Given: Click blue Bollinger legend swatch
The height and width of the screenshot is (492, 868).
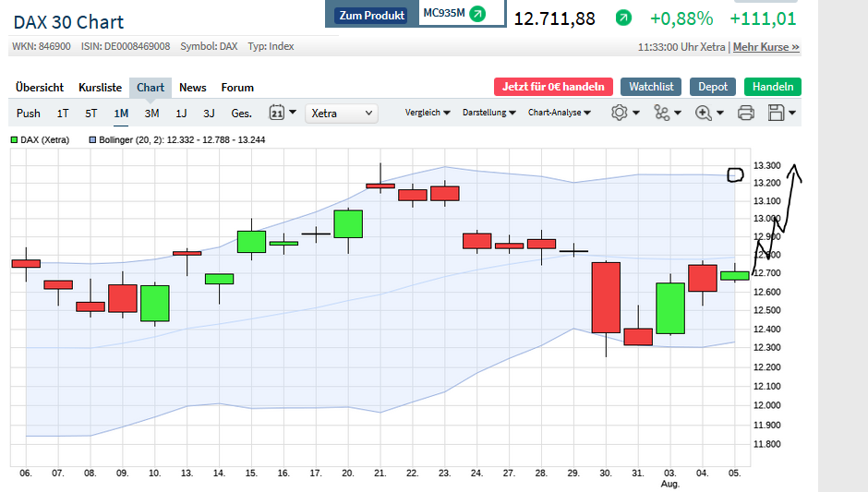Looking at the screenshot, I should point(92,140).
